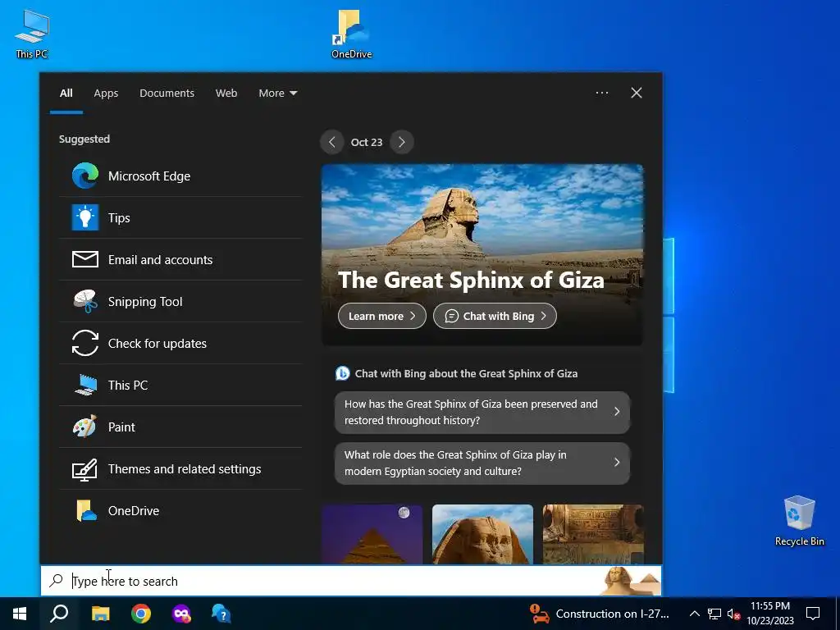Open the Sphinx face close-up thumbnail
Image resolution: width=840 pixels, height=630 pixels.
pos(482,534)
